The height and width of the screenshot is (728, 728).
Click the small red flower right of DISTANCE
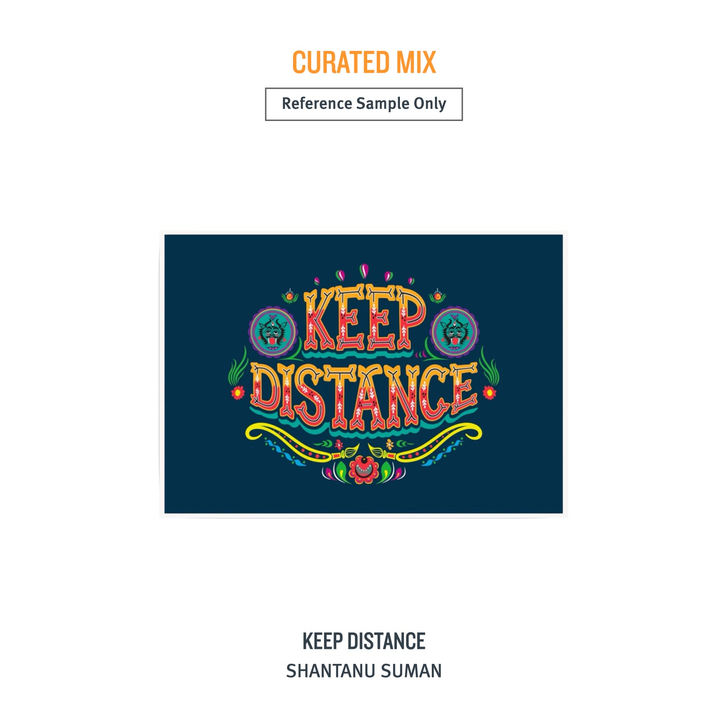click(490, 392)
